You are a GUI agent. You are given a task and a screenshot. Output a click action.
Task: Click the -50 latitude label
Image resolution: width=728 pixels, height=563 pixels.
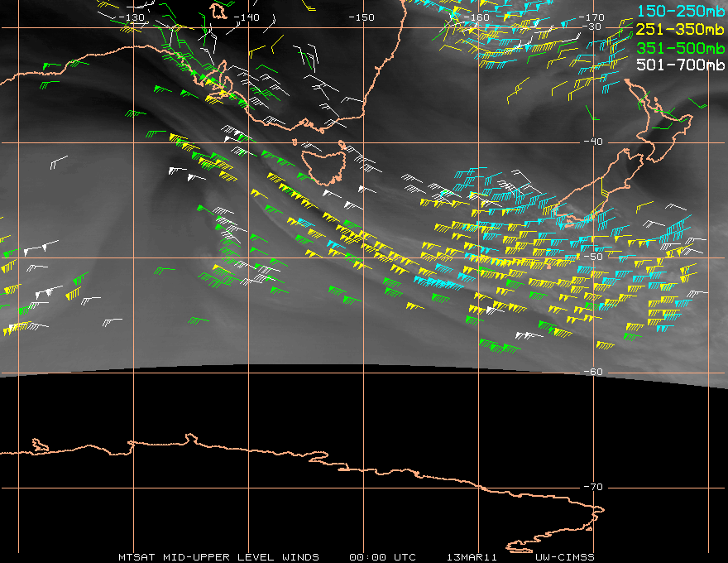pos(593,257)
